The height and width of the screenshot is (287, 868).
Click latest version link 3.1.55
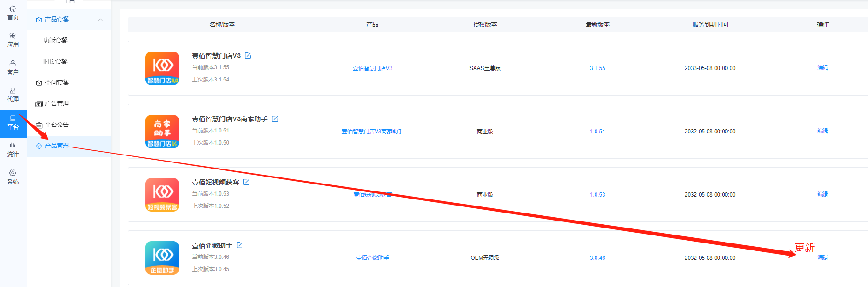pyautogui.click(x=597, y=68)
